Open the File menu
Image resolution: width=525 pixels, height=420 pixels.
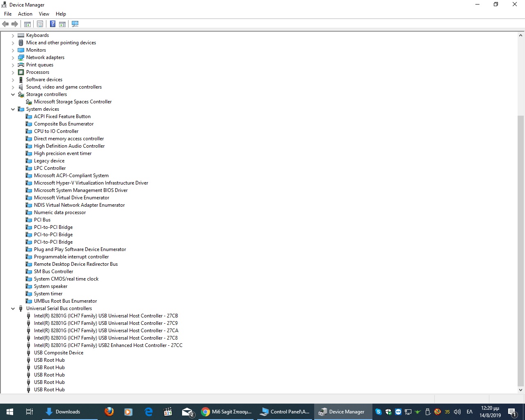click(x=8, y=14)
